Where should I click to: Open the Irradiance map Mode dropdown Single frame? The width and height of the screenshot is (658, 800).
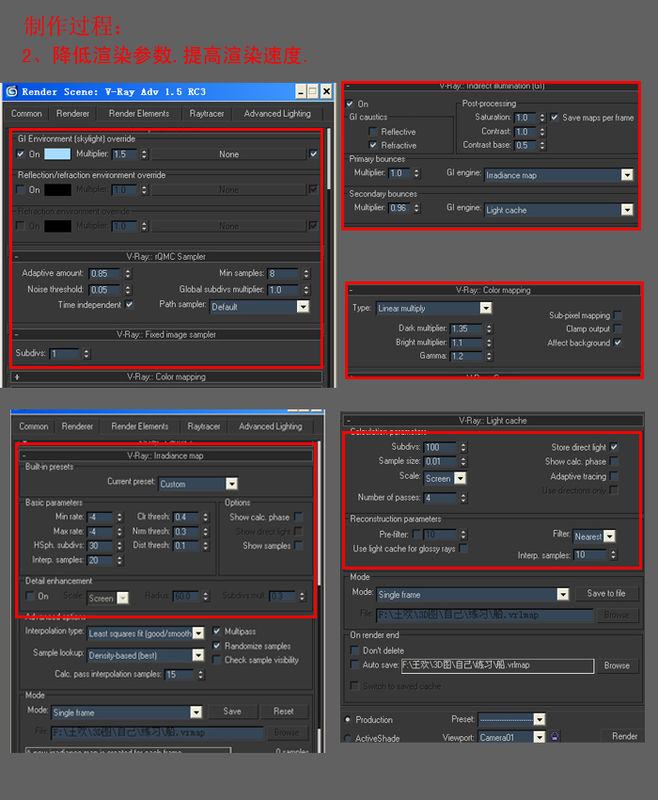(x=126, y=712)
